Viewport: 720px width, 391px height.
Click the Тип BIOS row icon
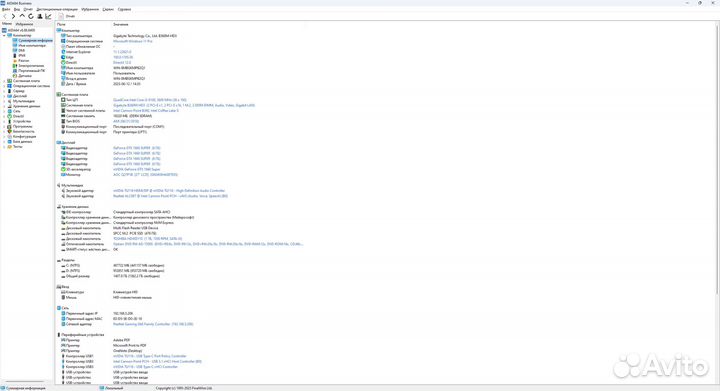point(63,121)
